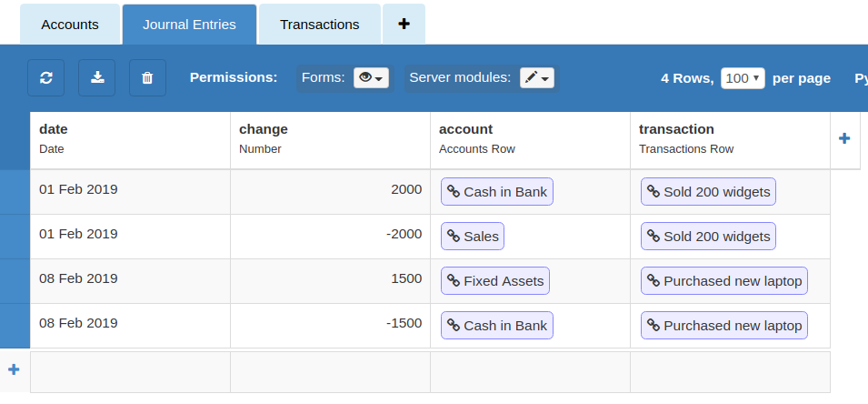Click the download data icon

[x=96, y=78]
